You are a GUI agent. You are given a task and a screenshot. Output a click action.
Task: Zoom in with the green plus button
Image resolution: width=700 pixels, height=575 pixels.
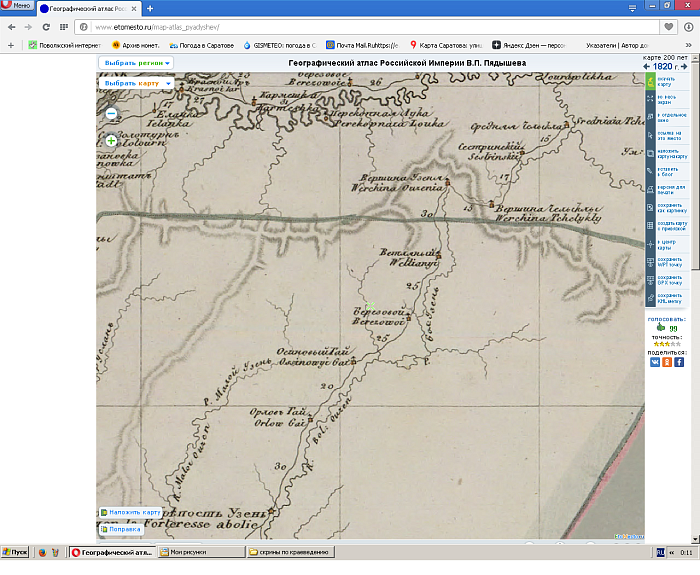coord(111,141)
